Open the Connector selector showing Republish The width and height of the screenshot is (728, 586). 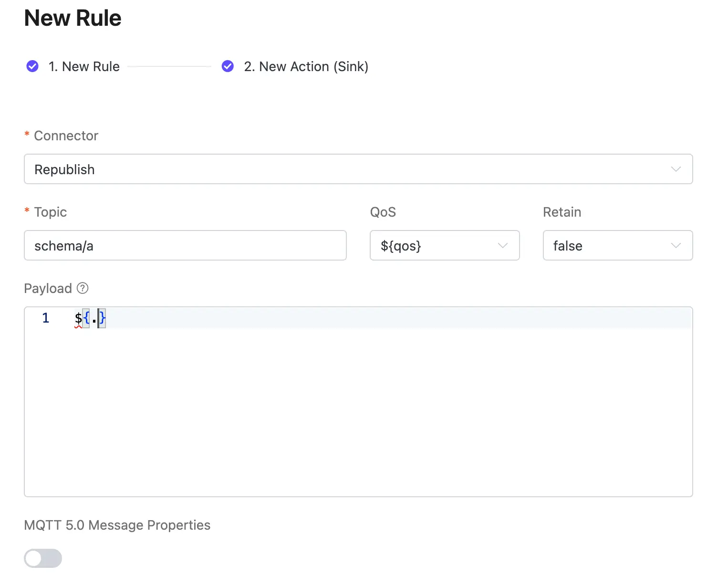pyautogui.click(x=334, y=169)
